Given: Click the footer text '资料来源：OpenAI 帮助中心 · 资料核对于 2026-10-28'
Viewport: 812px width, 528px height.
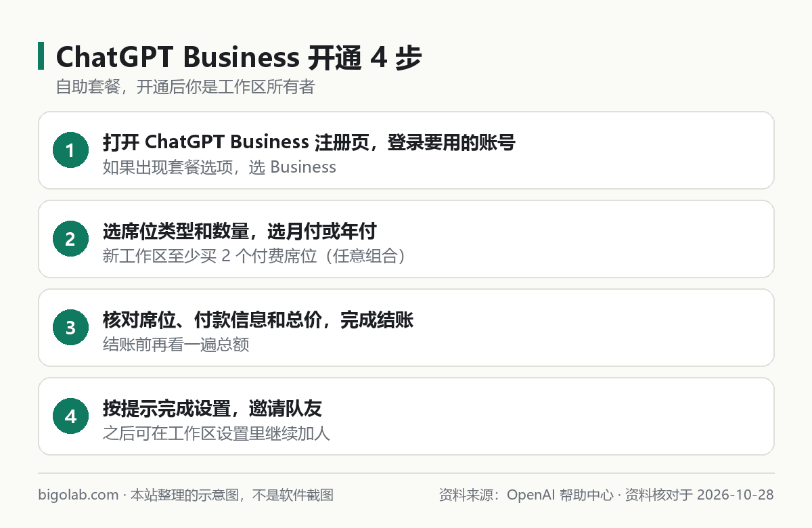Looking at the screenshot, I should 606,495.
